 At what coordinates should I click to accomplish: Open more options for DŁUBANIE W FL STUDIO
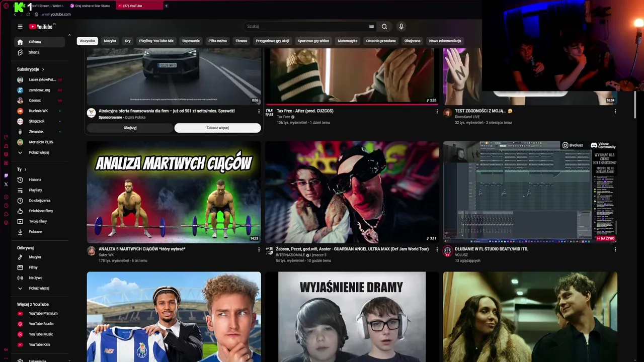click(615, 249)
